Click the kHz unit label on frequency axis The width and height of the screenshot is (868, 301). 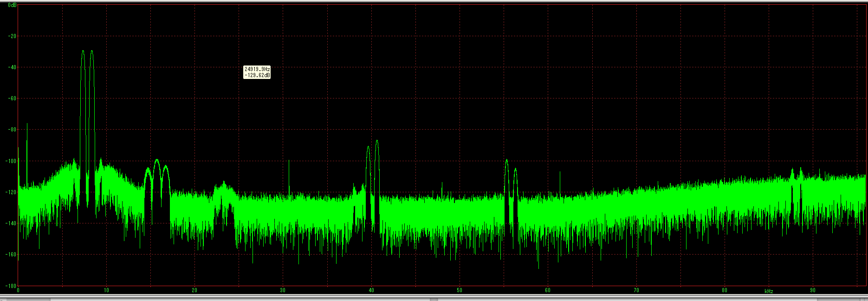pos(769,291)
